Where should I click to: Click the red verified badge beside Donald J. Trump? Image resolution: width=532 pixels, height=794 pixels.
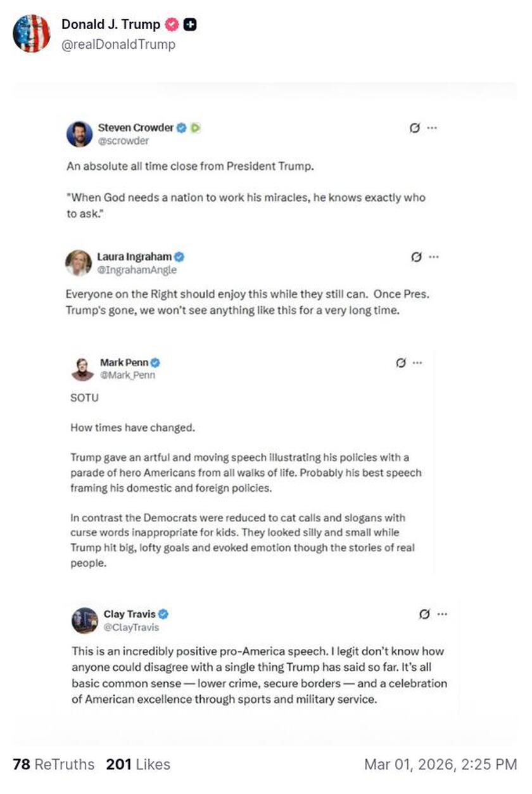(x=172, y=25)
